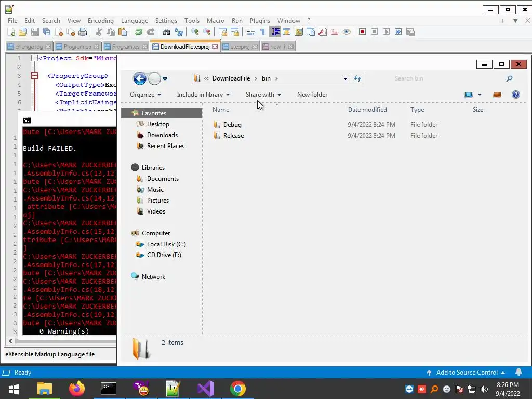This screenshot has width=532, height=399.
Task: Cut selection with the scissors icon
Action: point(98,32)
